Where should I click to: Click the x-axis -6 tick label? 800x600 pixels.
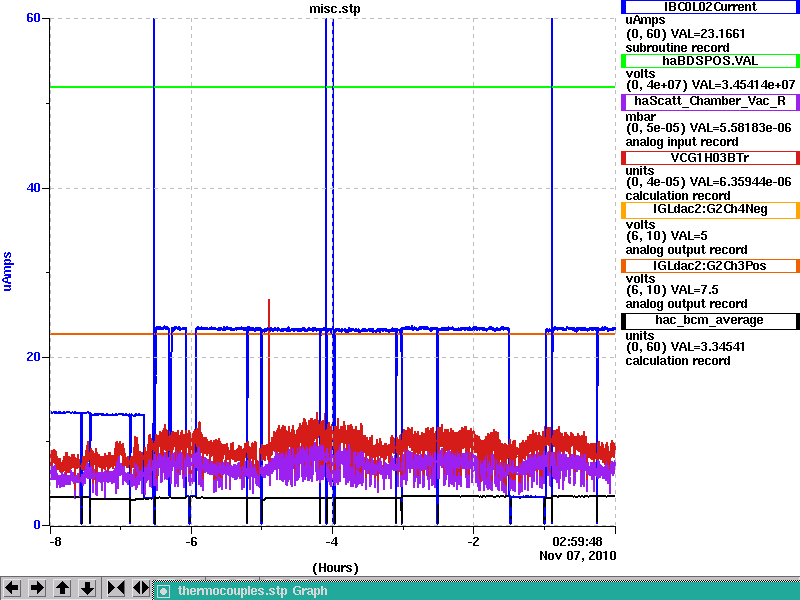tap(191, 541)
